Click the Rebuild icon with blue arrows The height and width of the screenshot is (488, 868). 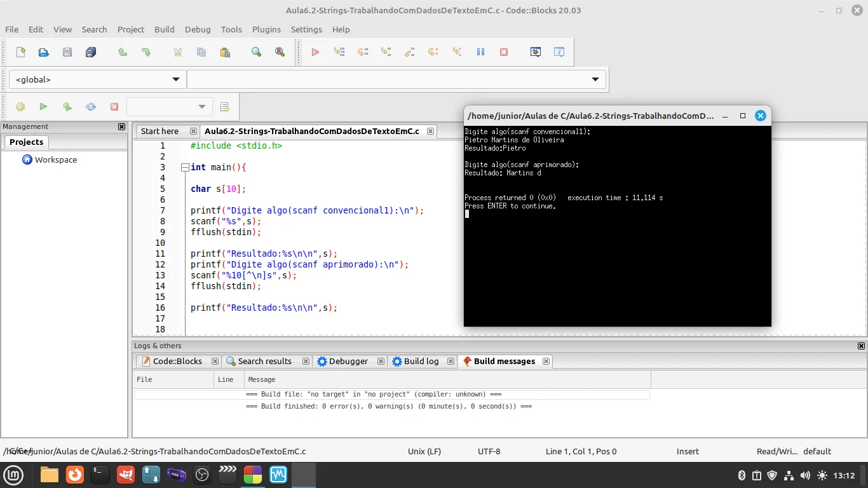pyautogui.click(x=91, y=107)
